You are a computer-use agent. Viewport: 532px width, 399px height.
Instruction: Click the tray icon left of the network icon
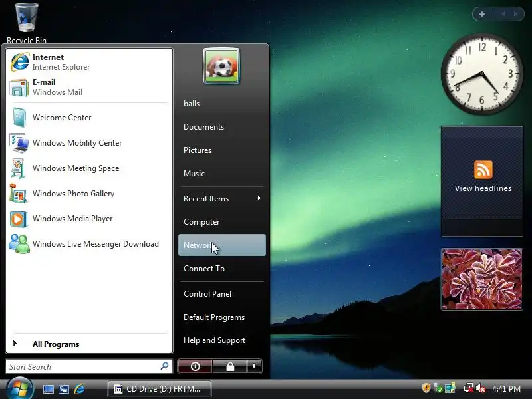point(450,388)
